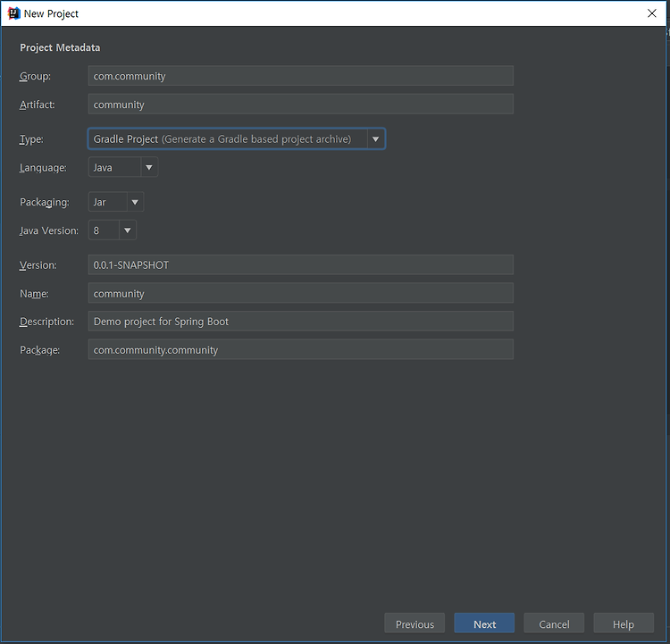Screen dimensions: 670x644
Task: Click the Version: label
Action: [38, 265]
